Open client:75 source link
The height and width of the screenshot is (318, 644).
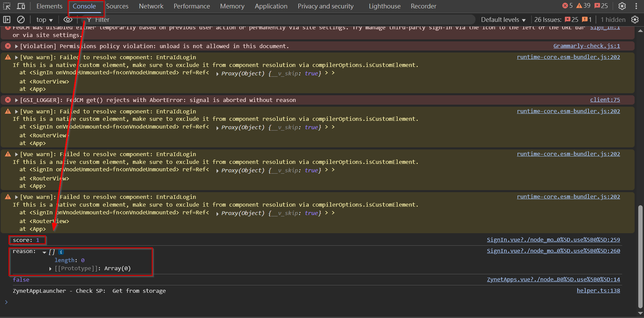click(605, 100)
